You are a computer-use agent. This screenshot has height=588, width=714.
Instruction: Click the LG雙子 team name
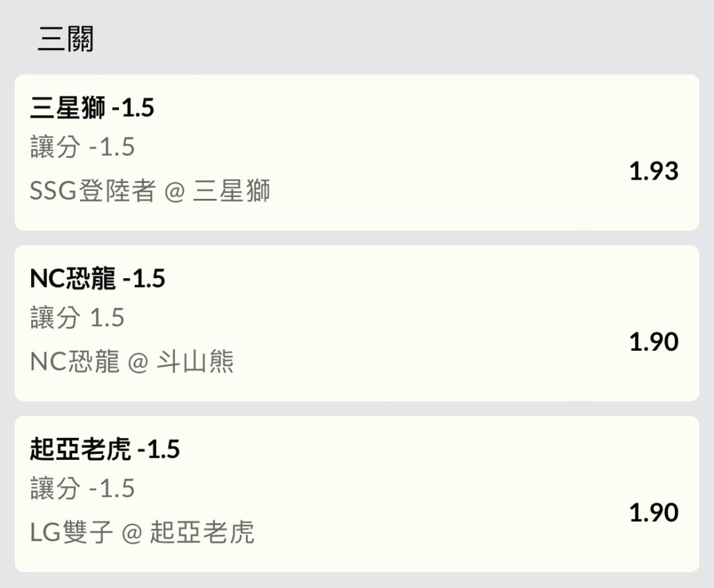point(71,532)
